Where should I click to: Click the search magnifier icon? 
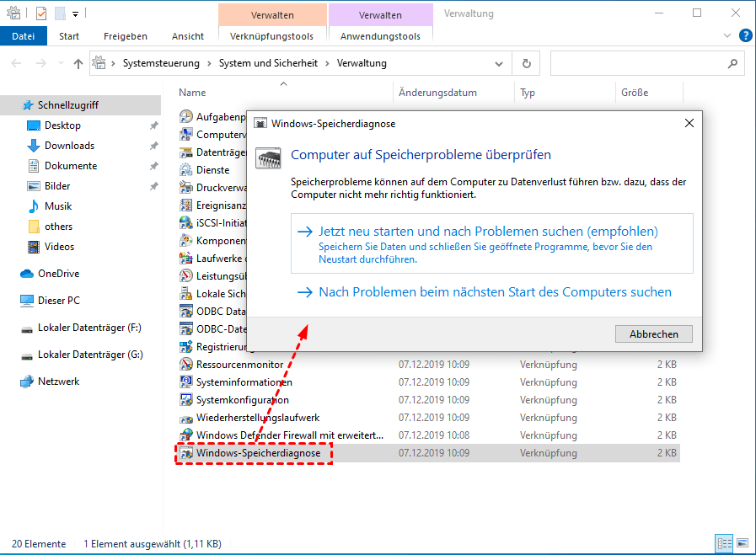click(x=732, y=63)
